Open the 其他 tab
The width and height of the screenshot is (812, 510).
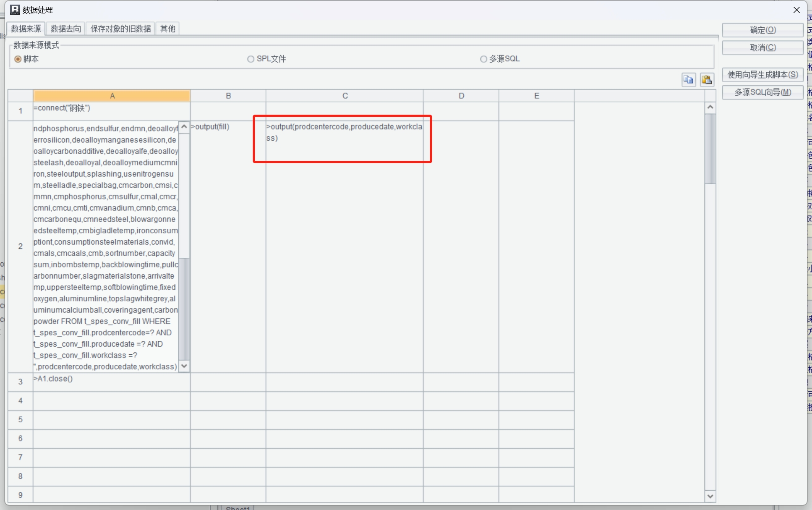[167, 29]
